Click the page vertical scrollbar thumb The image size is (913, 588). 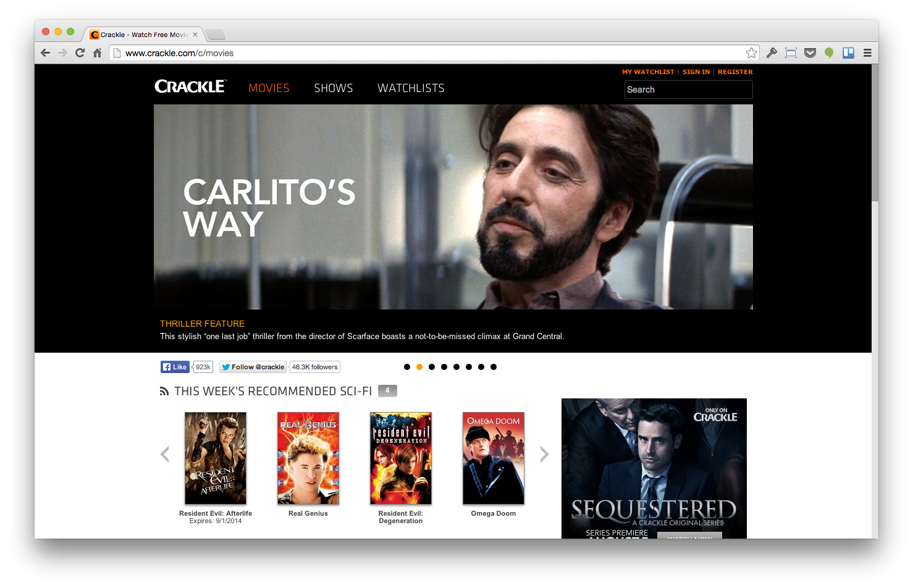click(x=875, y=133)
